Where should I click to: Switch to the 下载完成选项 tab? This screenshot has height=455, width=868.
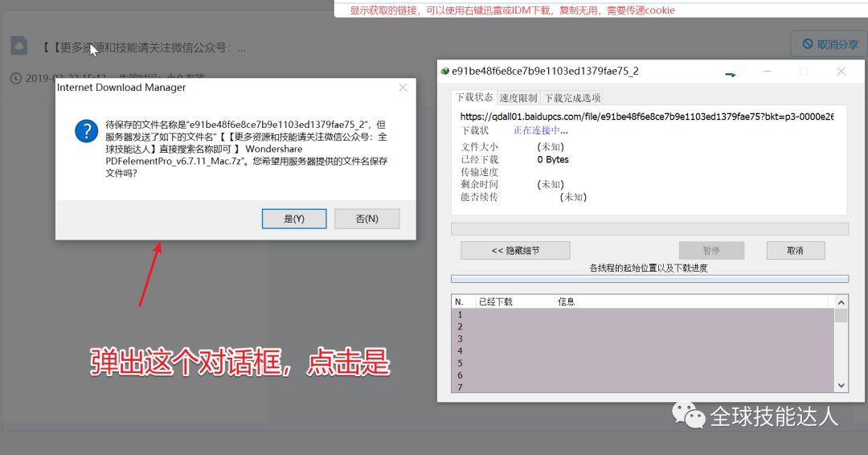pos(572,98)
